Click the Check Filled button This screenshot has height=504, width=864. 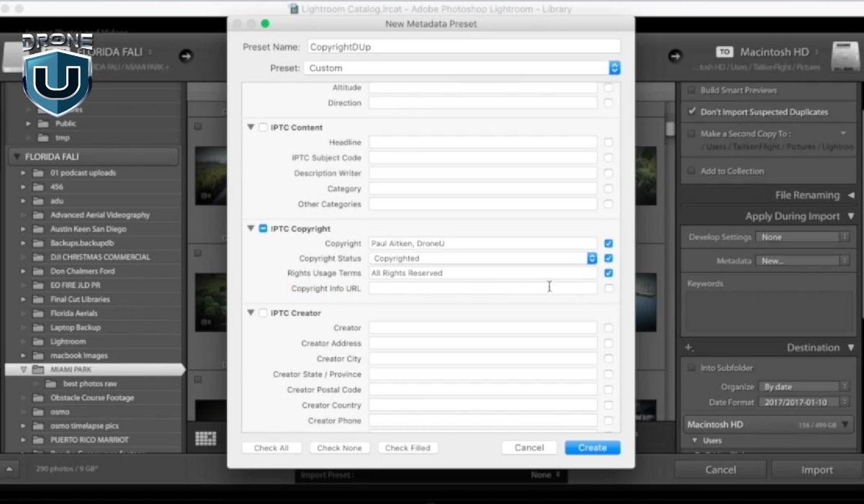pyautogui.click(x=408, y=448)
